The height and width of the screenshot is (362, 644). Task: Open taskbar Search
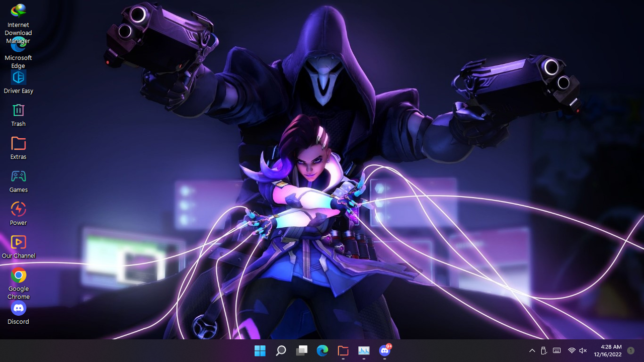click(281, 351)
